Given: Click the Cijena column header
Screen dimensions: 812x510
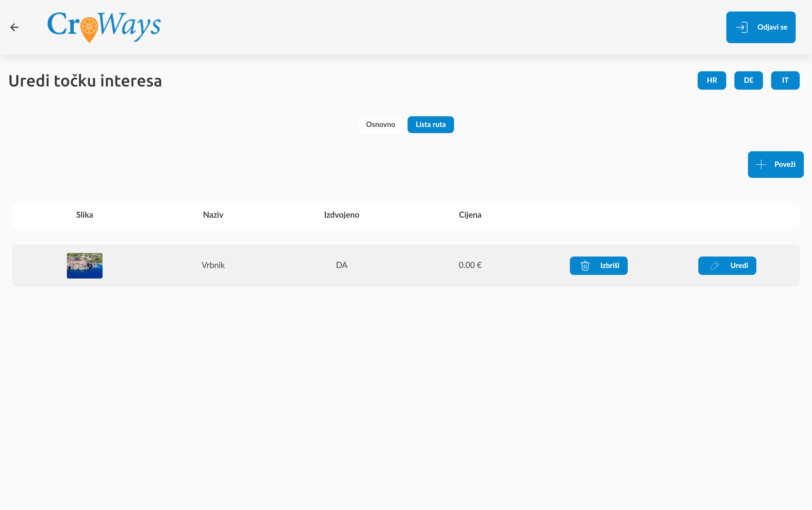Looking at the screenshot, I should point(470,215).
